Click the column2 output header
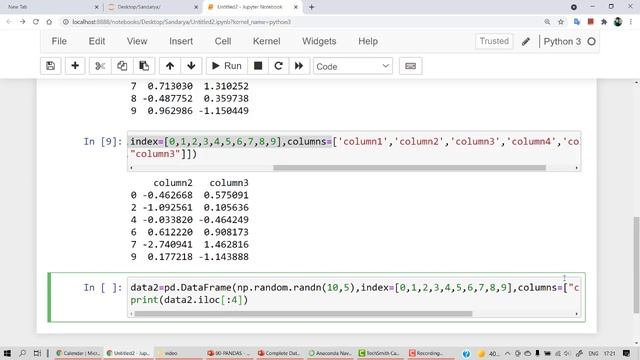Image resolution: width=640 pixels, height=360 pixels. click(173, 183)
